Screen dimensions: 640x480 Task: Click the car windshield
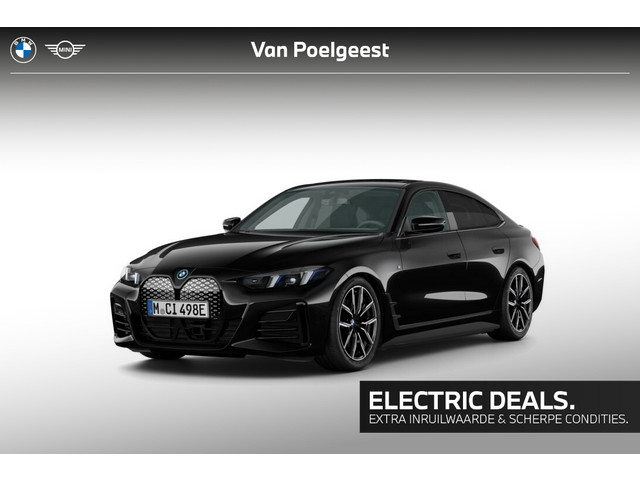pyautogui.click(x=322, y=211)
